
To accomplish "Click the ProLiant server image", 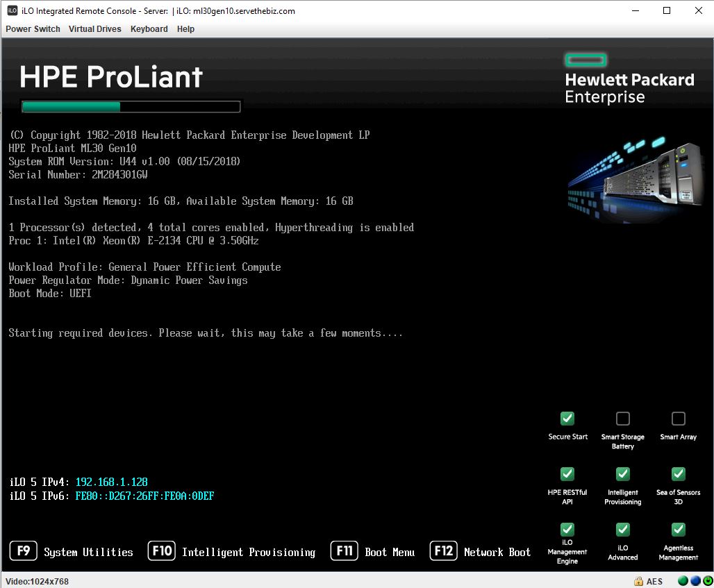I will click(636, 180).
